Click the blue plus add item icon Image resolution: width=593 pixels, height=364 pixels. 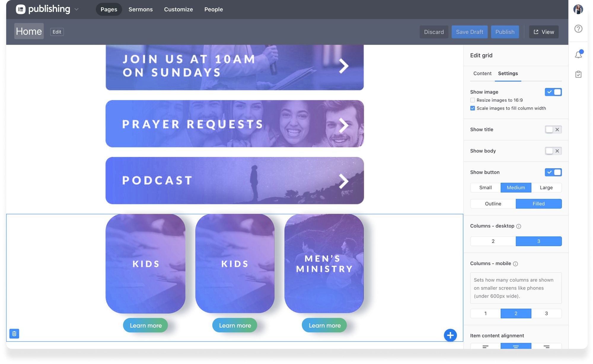click(450, 335)
